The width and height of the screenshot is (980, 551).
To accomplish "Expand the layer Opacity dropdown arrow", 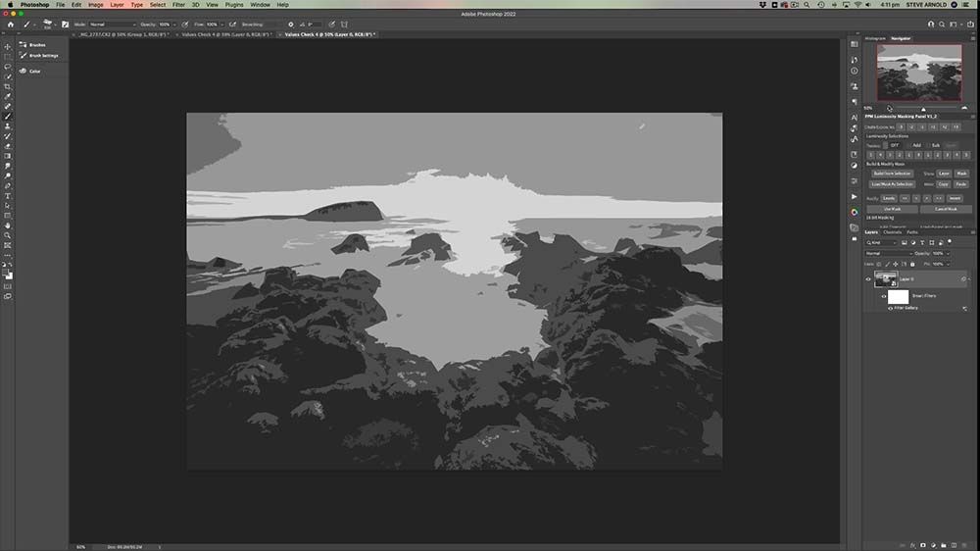I will 949,253.
